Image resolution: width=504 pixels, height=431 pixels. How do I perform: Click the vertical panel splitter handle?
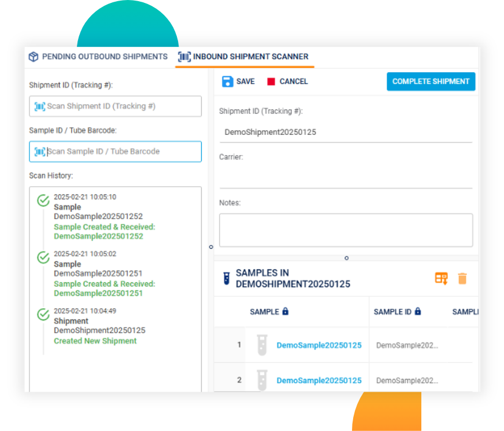tap(210, 247)
